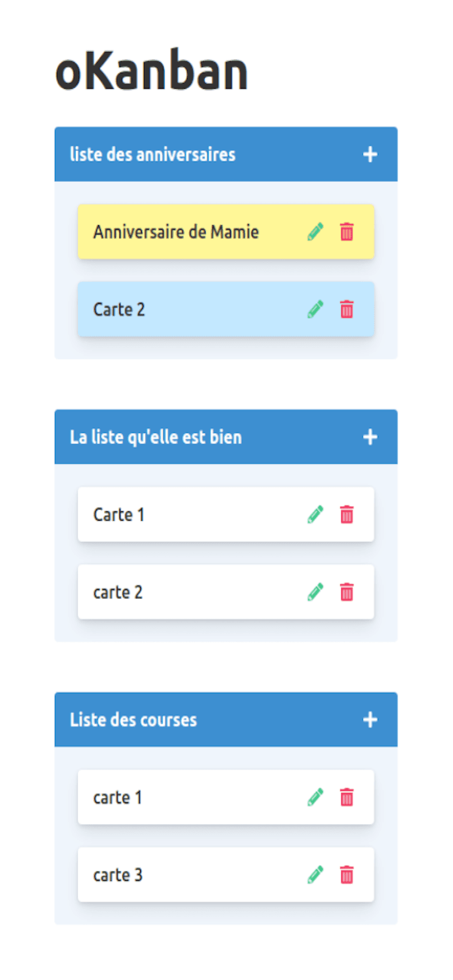Delete the carte 3 card

coord(347,875)
